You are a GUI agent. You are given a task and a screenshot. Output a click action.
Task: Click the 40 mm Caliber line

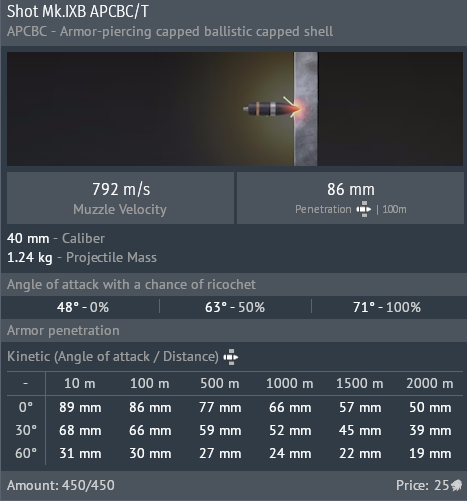pos(56,238)
